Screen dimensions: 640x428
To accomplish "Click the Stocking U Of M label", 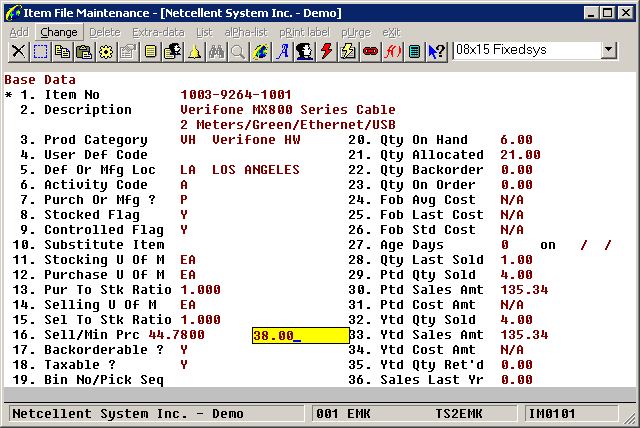I will pyautogui.click(x=104, y=260).
